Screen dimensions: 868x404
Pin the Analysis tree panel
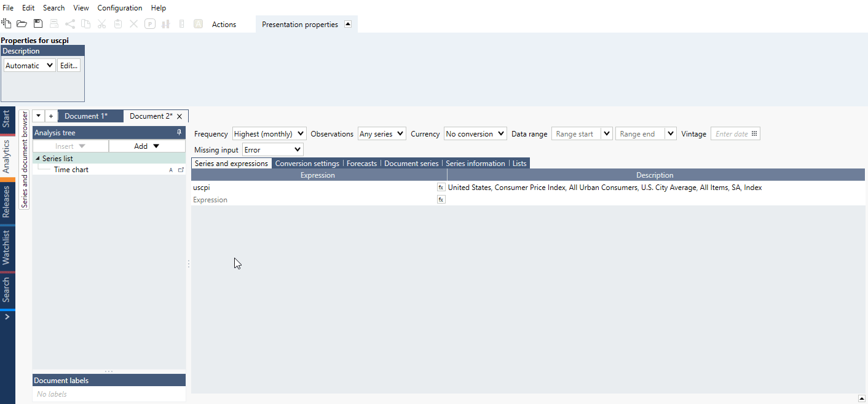coord(179,132)
